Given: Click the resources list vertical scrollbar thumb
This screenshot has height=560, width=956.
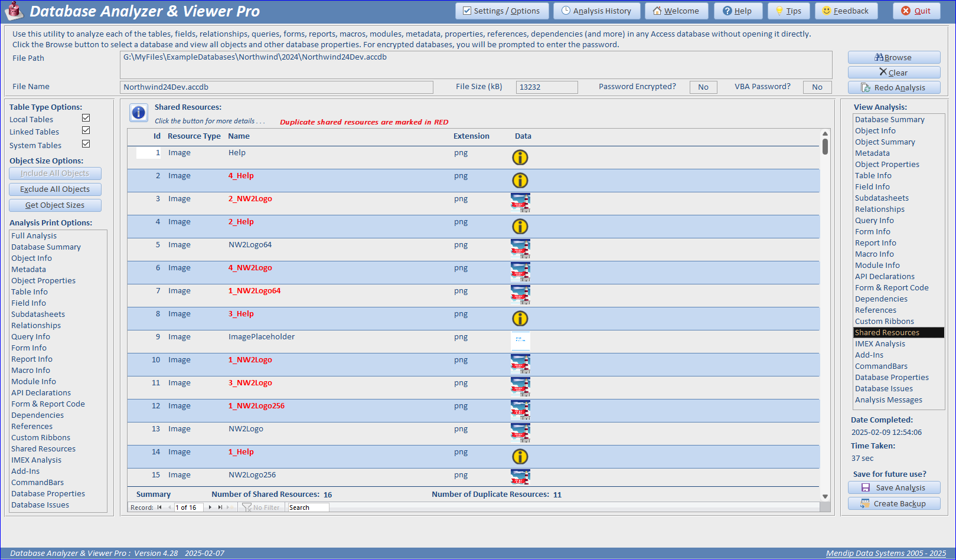Looking at the screenshot, I should point(825,146).
